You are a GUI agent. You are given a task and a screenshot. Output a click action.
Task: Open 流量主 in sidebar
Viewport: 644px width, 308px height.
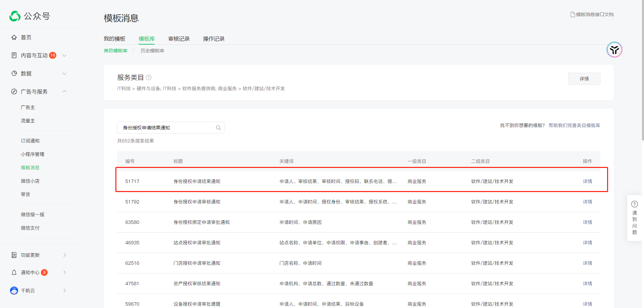click(x=28, y=121)
